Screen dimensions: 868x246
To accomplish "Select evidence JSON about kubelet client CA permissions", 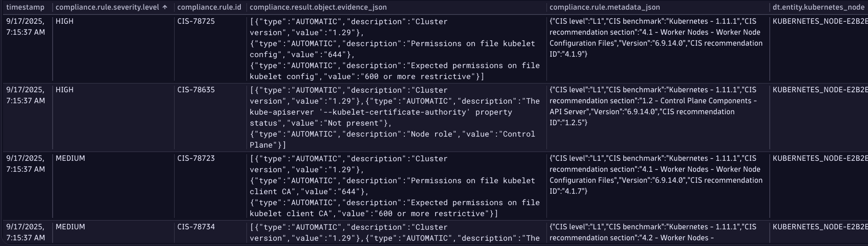I will [395, 186].
